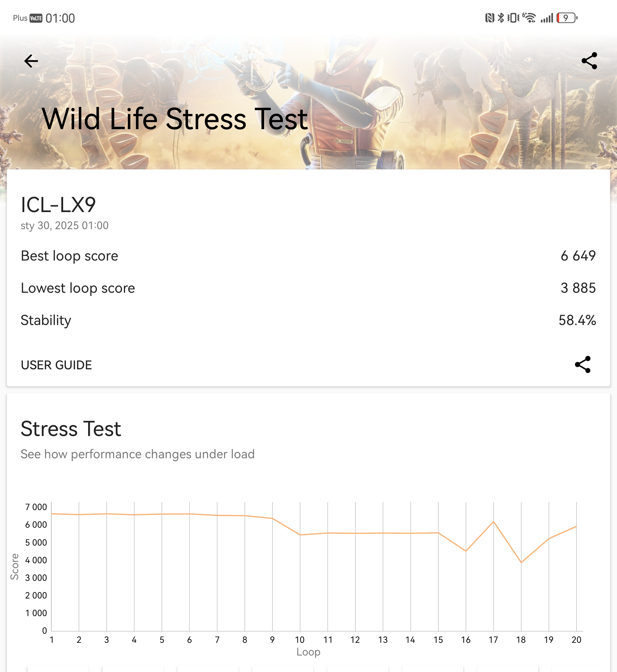Tap the Wild Life Stress Test title
The width and height of the screenshot is (617, 672).
tap(174, 119)
